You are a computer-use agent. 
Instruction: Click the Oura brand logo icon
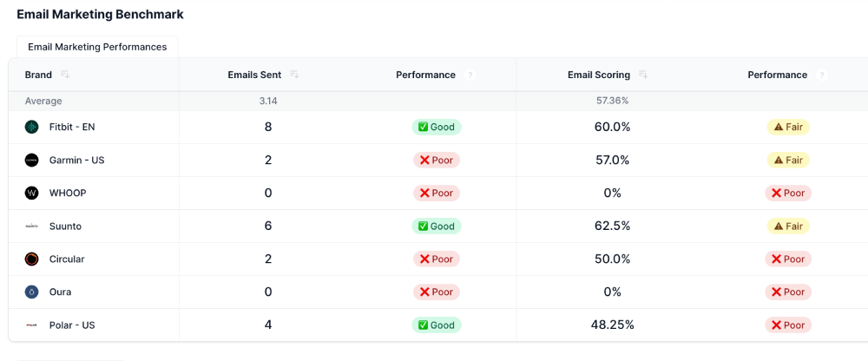(x=31, y=292)
